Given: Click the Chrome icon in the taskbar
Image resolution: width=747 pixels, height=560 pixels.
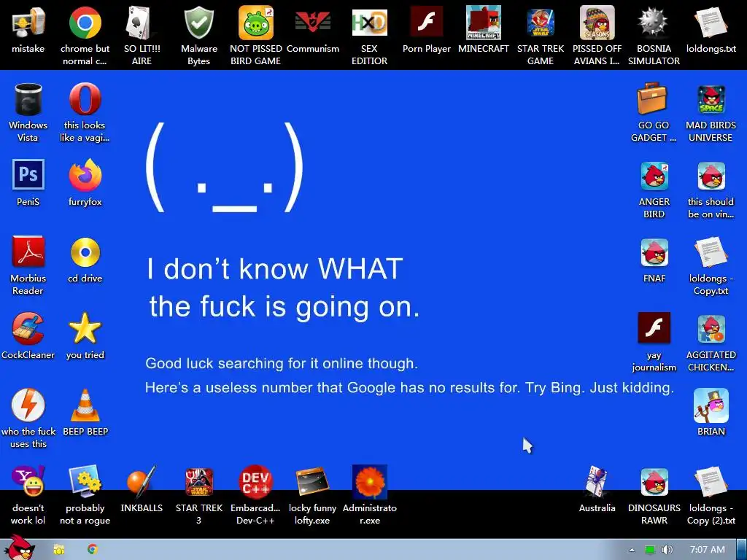Looking at the screenshot, I should [x=93, y=549].
